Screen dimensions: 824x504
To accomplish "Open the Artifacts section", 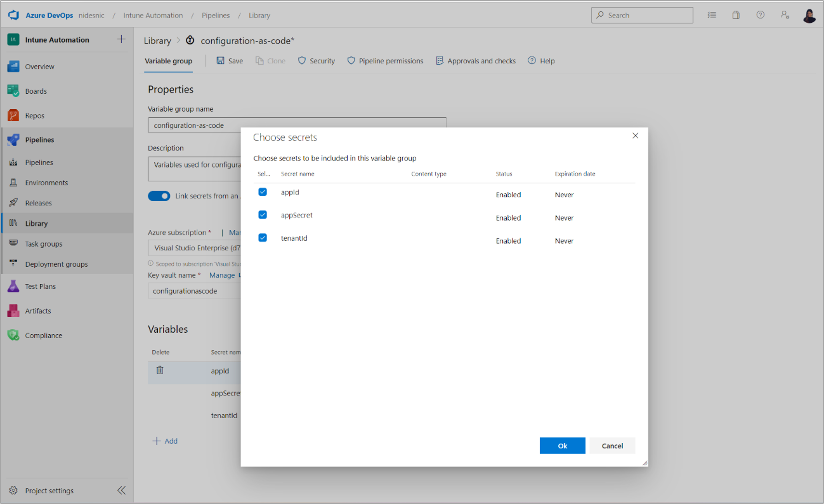I will pyautogui.click(x=38, y=311).
